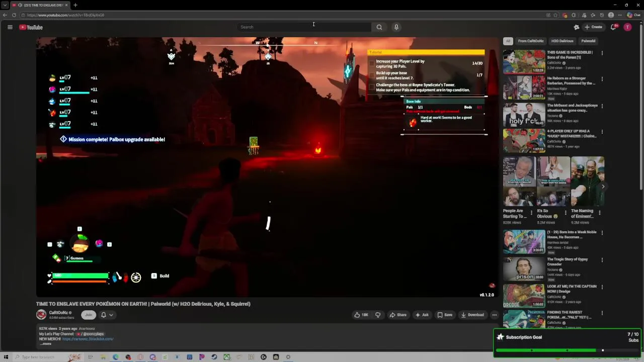Join the CaRtOoNz channel membership
Viewport: 644px width, 362px height.
click(89, 315)
